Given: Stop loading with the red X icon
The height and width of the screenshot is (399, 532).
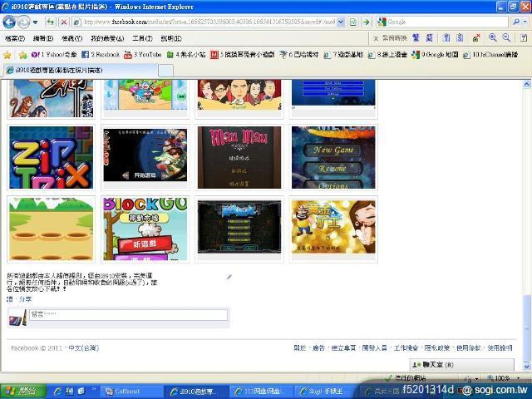Looking at the screenshot, I should [63, 22].
